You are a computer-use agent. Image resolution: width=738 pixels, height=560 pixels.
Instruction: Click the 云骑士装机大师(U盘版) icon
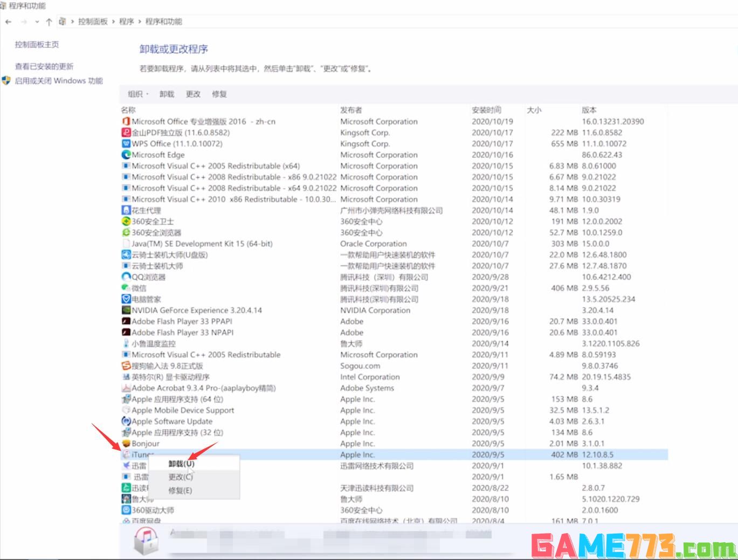(x=126, y=255)
